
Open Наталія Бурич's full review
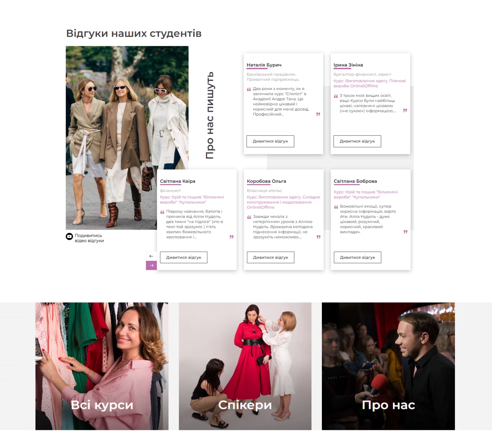pyautogui.click(x=270, y=141)
